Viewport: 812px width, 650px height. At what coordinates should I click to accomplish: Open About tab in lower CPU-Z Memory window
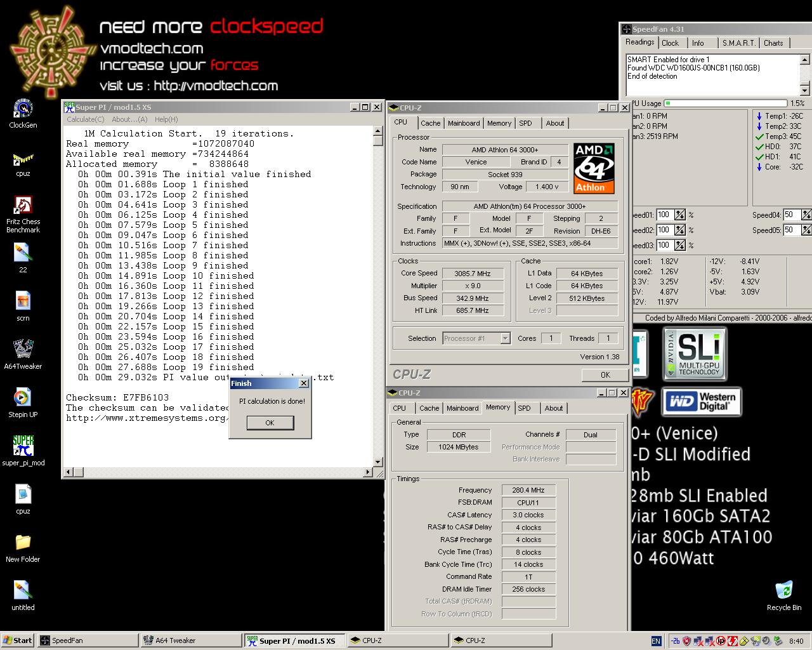pos(554,408)
